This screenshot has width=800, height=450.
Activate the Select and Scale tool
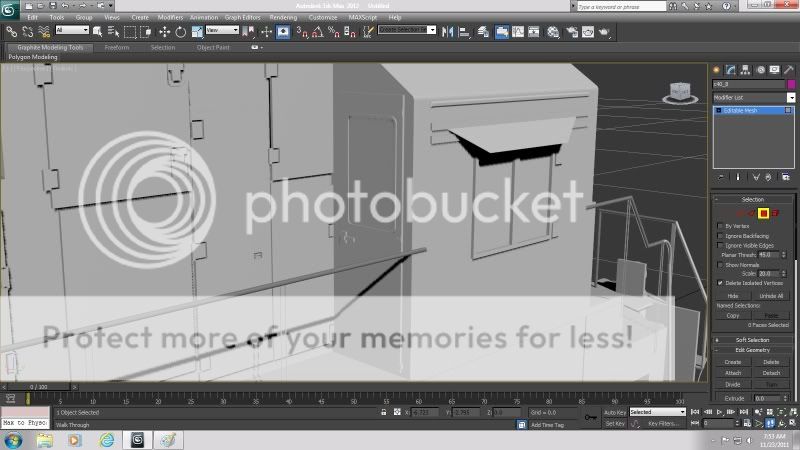point(197,32)
